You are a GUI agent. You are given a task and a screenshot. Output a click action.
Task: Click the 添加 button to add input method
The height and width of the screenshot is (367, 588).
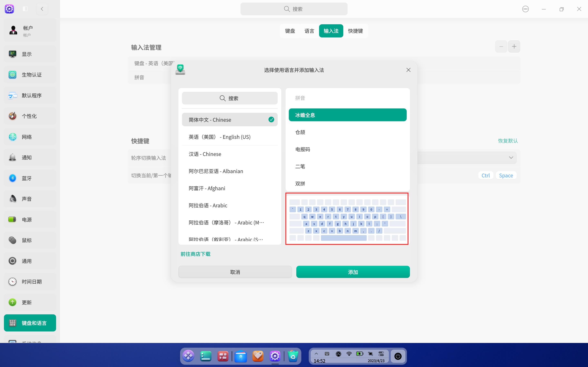(x=353, y=272)
